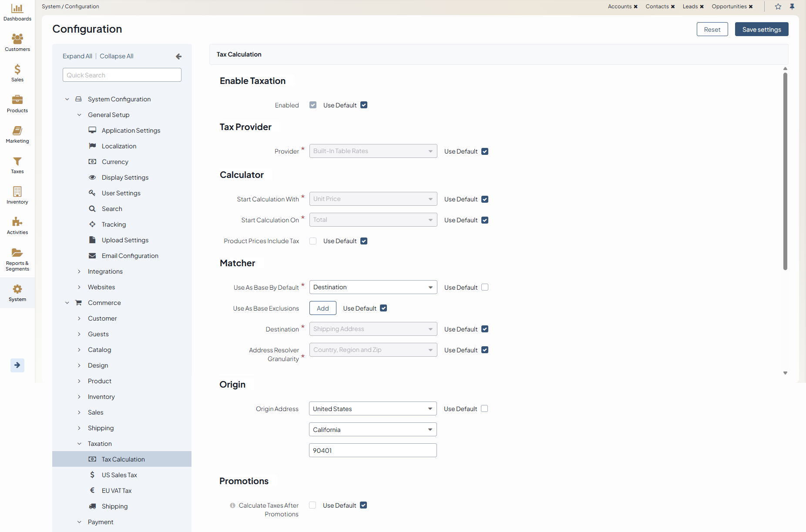Open the Dashboards chart icon

pos(17,9)
